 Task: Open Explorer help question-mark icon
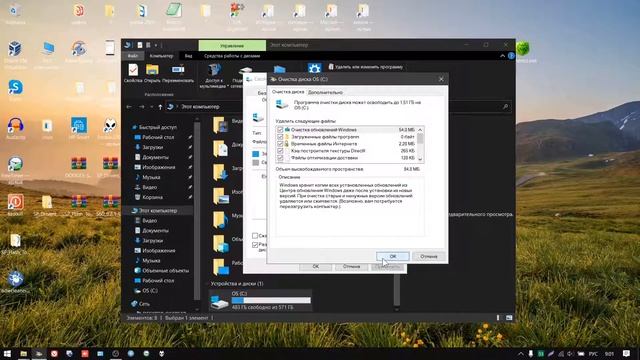click(511, 56)
